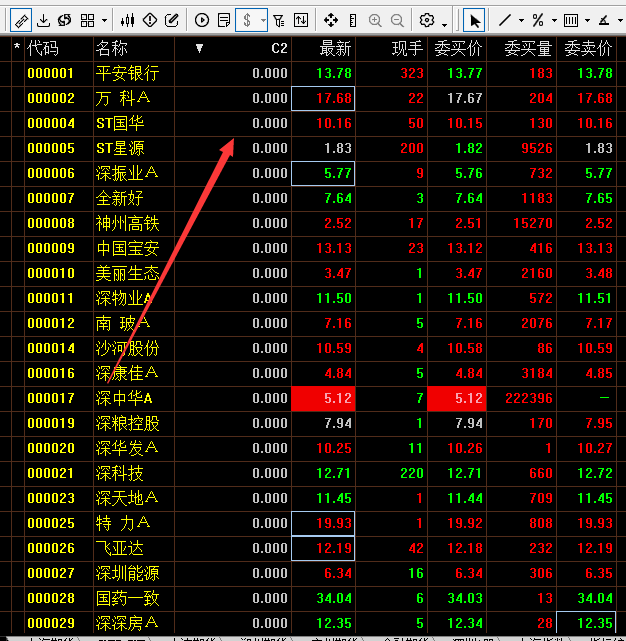This screenshot has height=641, width=626.
Task: Click the C2 column header
Action: point(279,49)
